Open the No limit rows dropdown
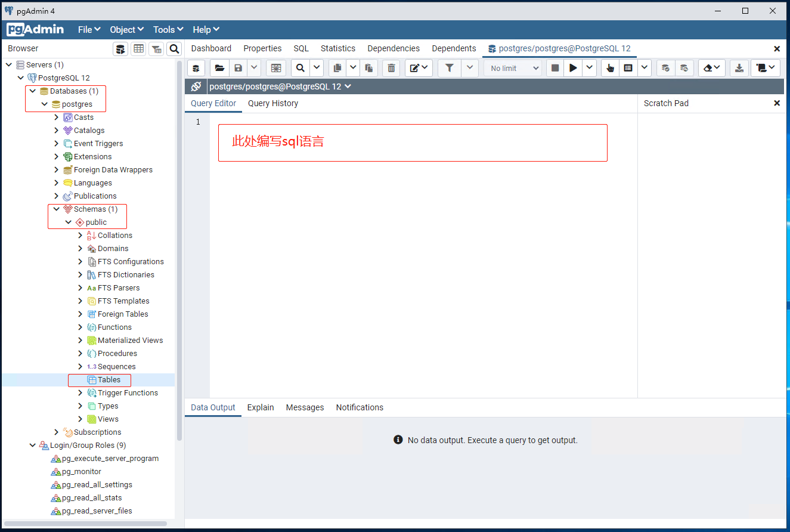Screen dimensions: 790x532 [512, 67]
